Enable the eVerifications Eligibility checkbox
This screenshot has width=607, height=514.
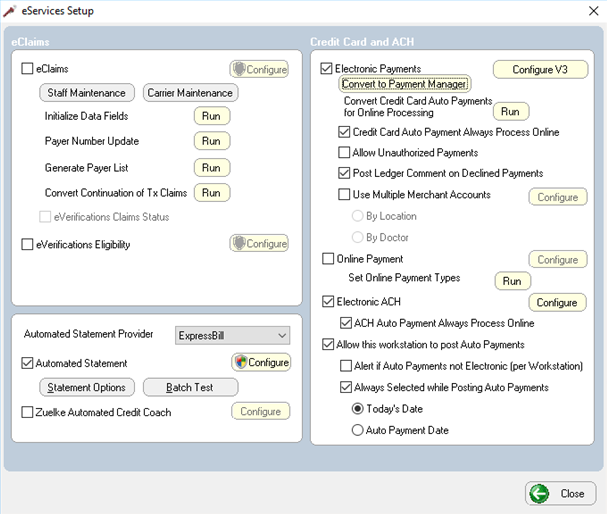point(27,245)
